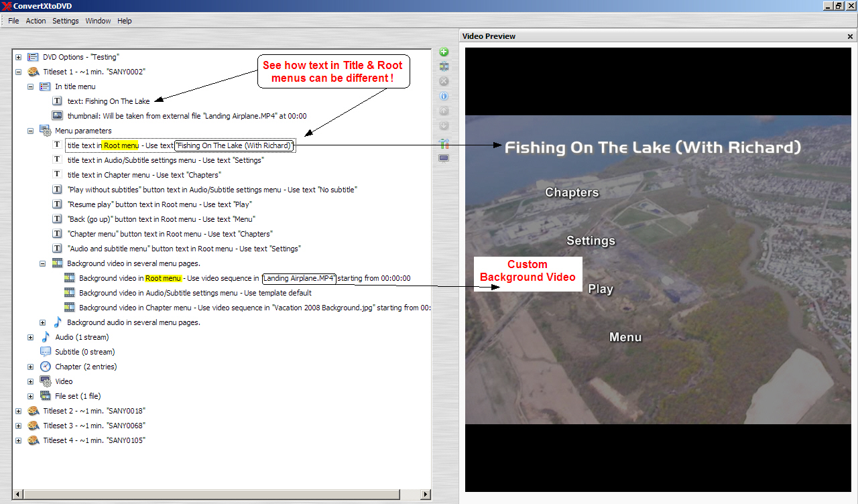Click the horizontal scrollbar left arrow
This screenshot has height=504, width=858.
pyautogui.click(x=18, y=495)
